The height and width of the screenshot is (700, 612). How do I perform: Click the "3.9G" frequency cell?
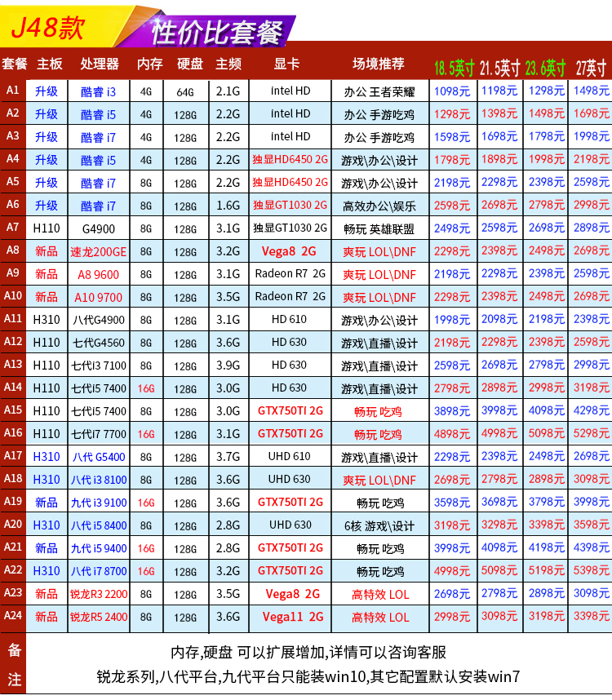click(228, 366)
